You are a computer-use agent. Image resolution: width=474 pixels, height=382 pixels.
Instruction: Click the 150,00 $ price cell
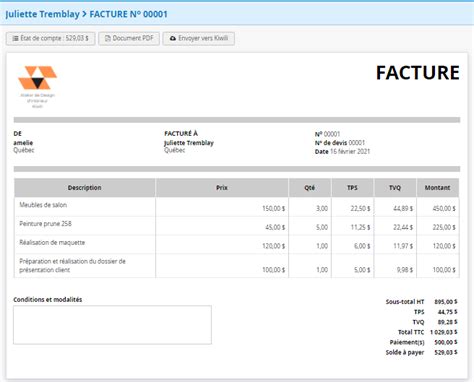click(274, 209)
